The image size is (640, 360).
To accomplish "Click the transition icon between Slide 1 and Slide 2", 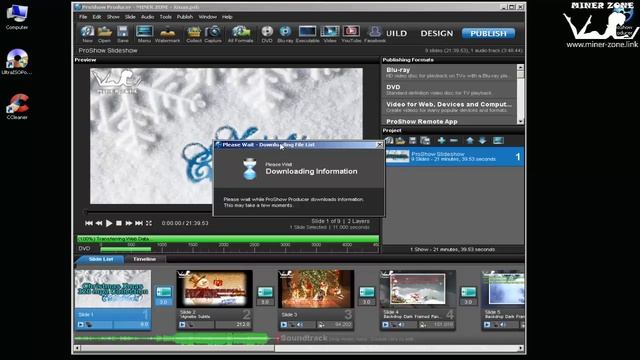I will coord(164,292).
